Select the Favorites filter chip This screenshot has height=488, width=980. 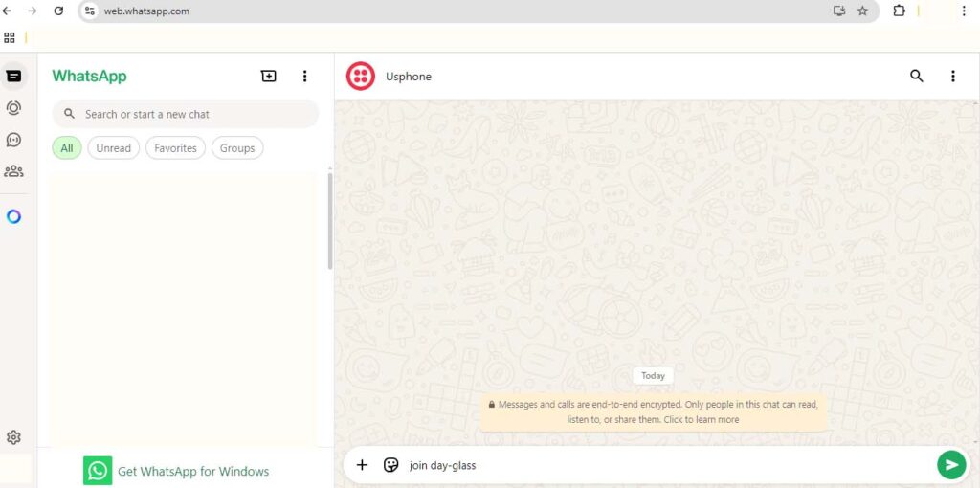point(176,148)
